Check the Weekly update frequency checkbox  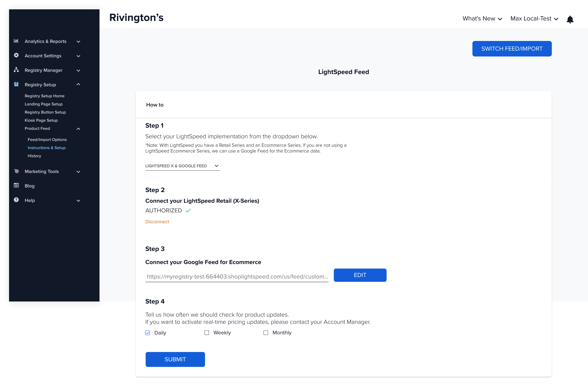tap(207, 333)
